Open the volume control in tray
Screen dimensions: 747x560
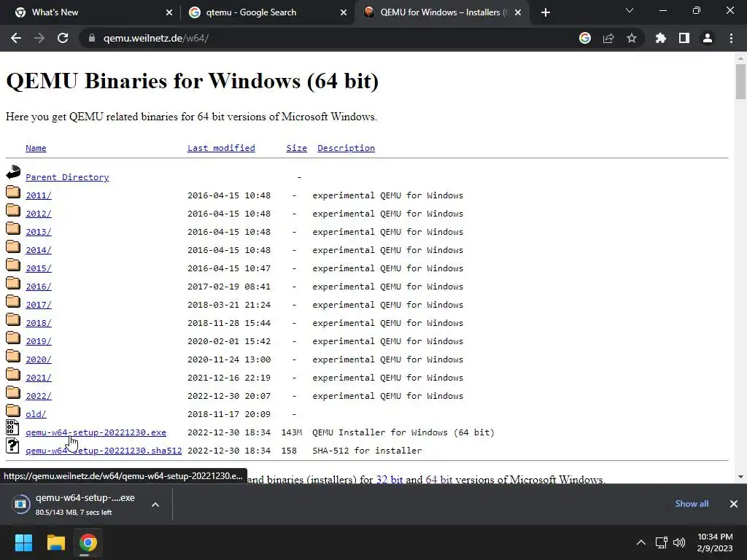679,542
